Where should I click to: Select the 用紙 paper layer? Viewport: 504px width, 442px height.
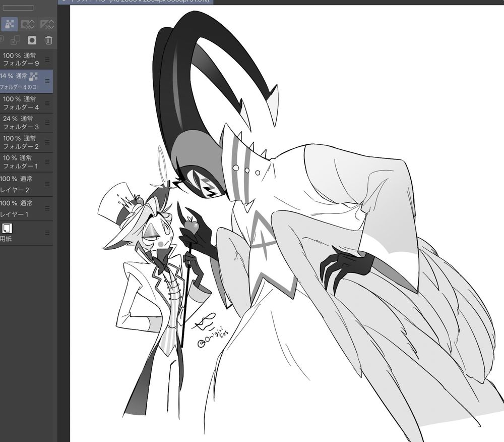pos(26,233)
